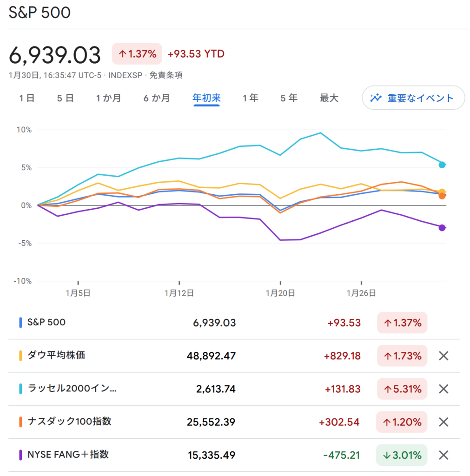Show the 最大 time range
The width and height of the screenshot is (470, 476).
[x=329, y=98]
